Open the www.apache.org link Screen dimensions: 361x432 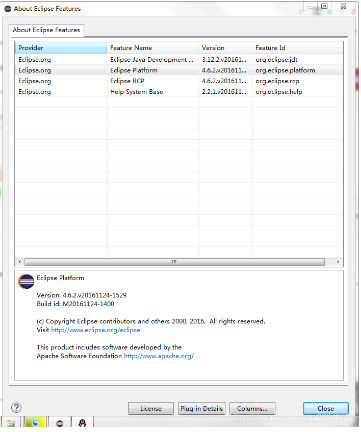pos(159,356)
